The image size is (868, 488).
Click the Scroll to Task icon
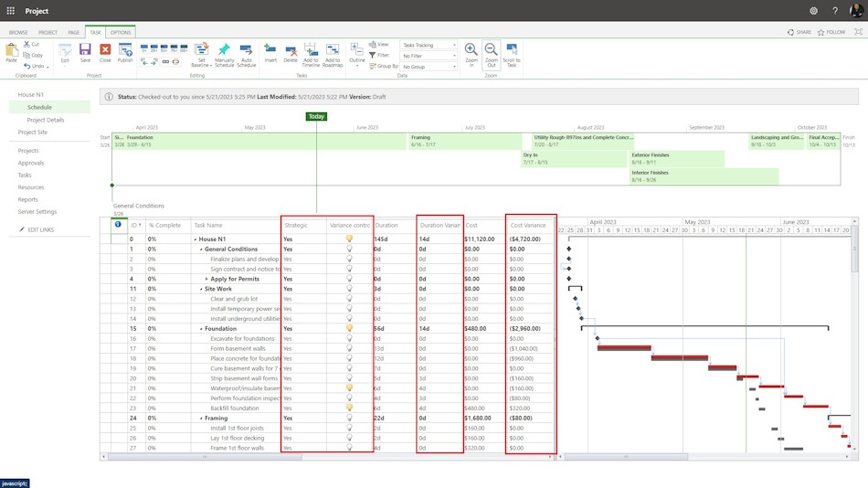point(512,49)
